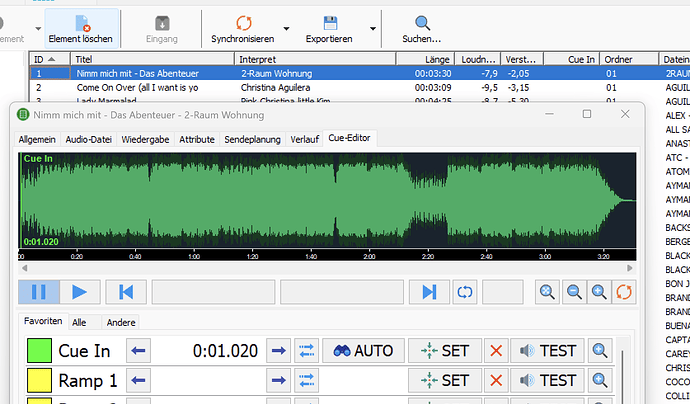The height and width of the screenshot is (404, 690).
Task: Click the AUTO button for Cue In
Action: point(363,350)
